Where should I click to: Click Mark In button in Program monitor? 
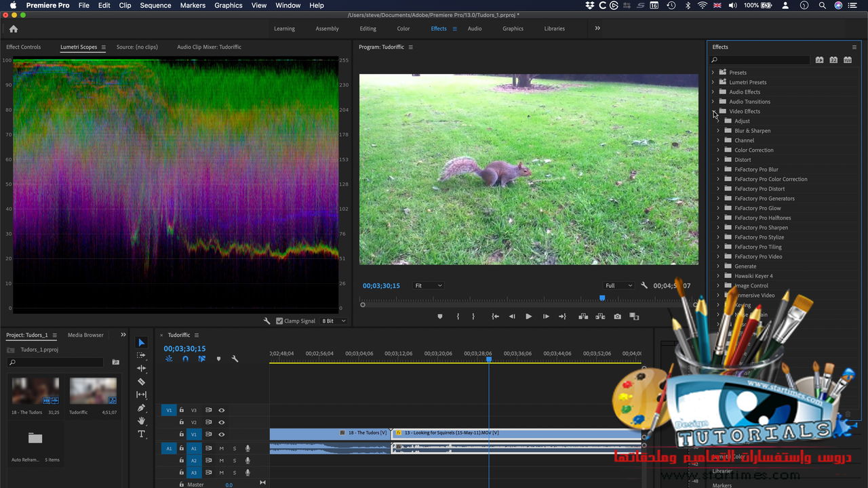[458, 317]
